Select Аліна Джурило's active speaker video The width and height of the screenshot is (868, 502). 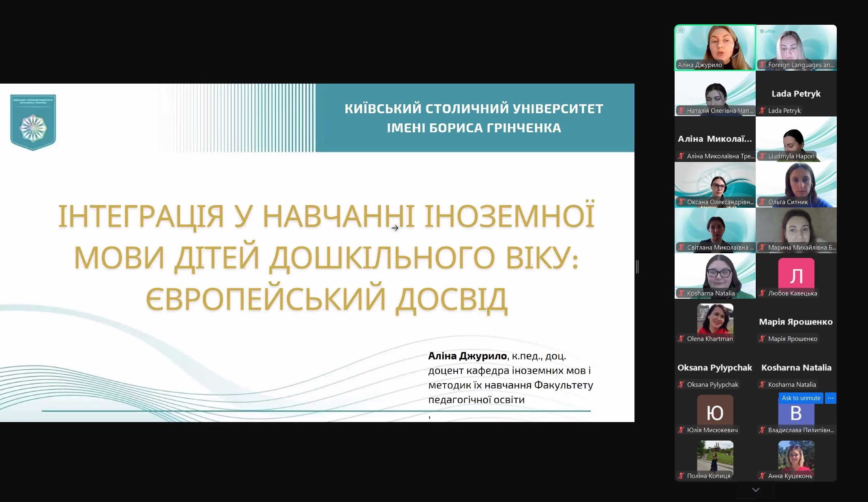[x=715, y=47]
